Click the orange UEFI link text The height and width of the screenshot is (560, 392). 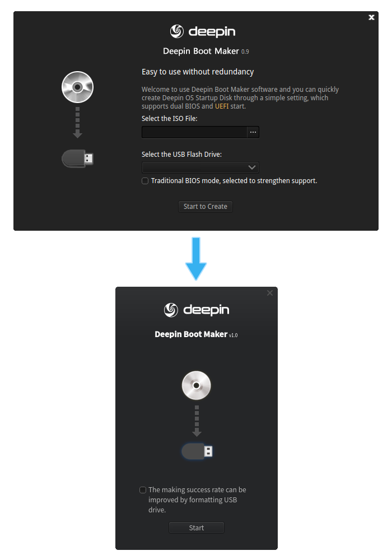coord(222,106)
